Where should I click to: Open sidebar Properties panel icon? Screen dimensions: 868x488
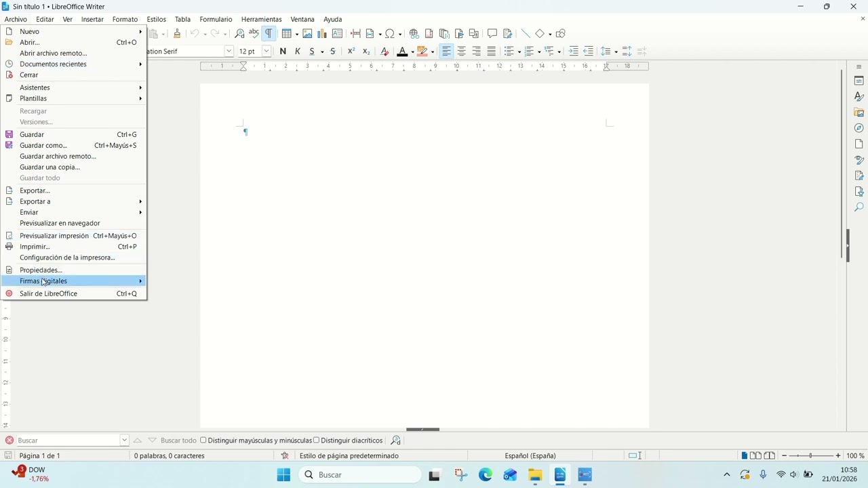tap(859, 81)
